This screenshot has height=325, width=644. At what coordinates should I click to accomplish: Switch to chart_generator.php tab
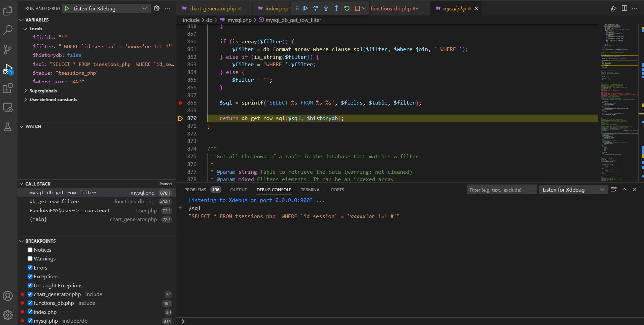[x=215, y=8]
